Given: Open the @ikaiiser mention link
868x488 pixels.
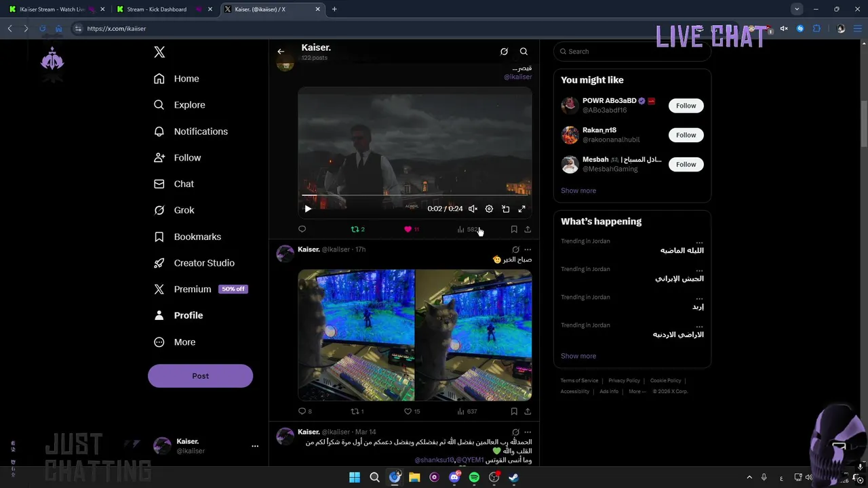Looking at the screenshot, I should [517, 77].
